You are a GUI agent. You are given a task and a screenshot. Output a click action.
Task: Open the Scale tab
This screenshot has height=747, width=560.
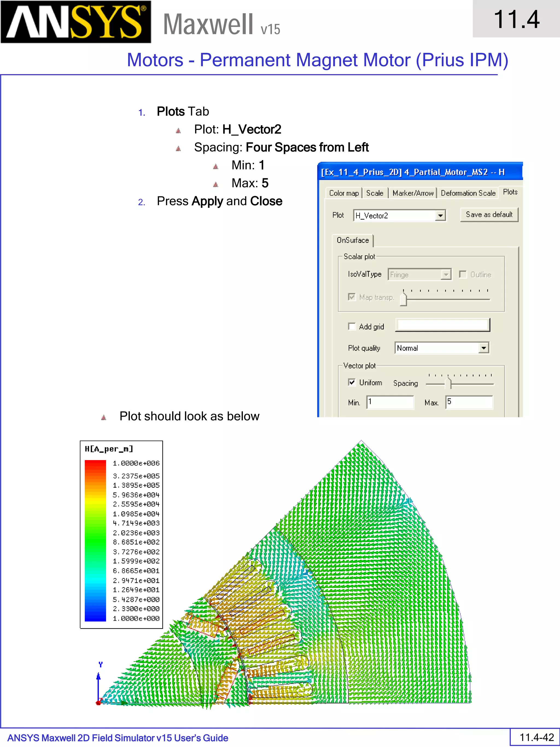pyautogui.click(x=375, y=193)
